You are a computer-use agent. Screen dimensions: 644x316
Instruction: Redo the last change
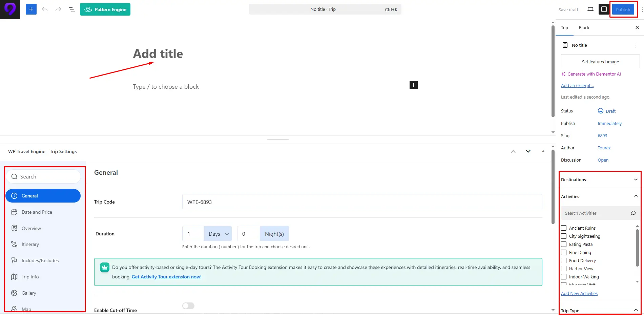(x=58, y=9)
